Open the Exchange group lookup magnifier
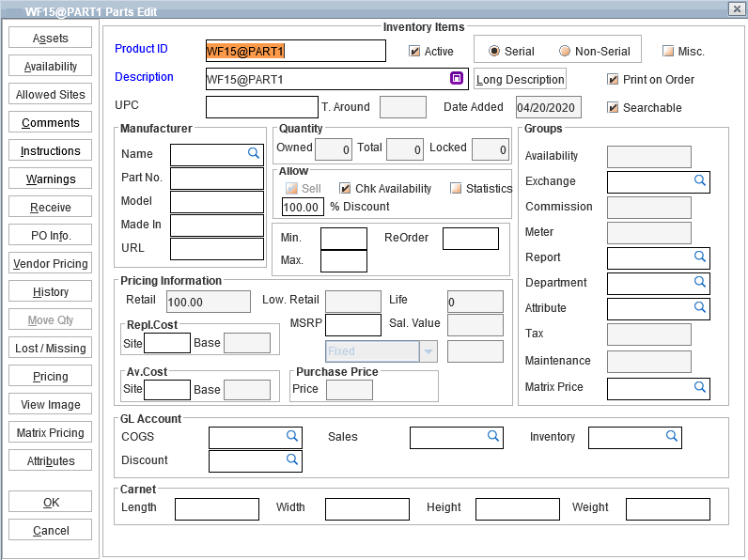The width and height of the screenshot is (748, 560). coord(699,180)
